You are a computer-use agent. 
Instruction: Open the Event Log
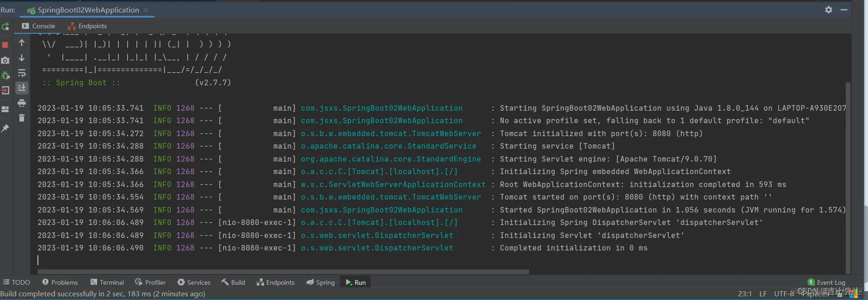[x=826, y=282]
